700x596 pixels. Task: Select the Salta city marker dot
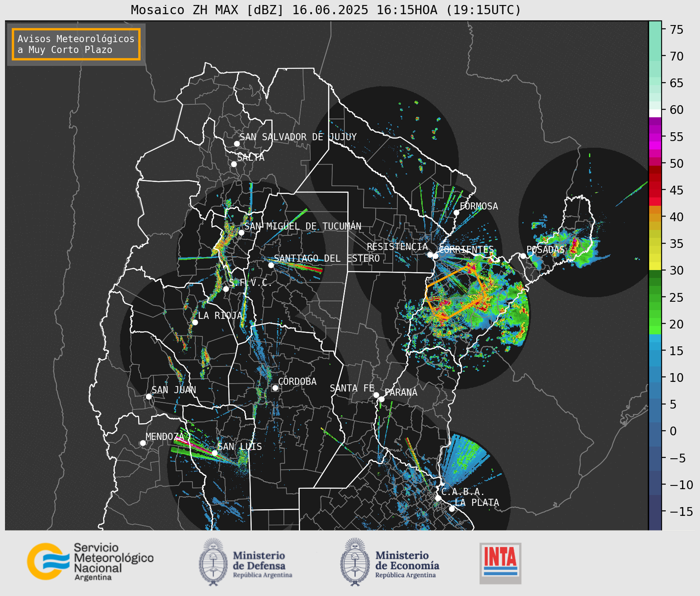(x=234, y=164)
